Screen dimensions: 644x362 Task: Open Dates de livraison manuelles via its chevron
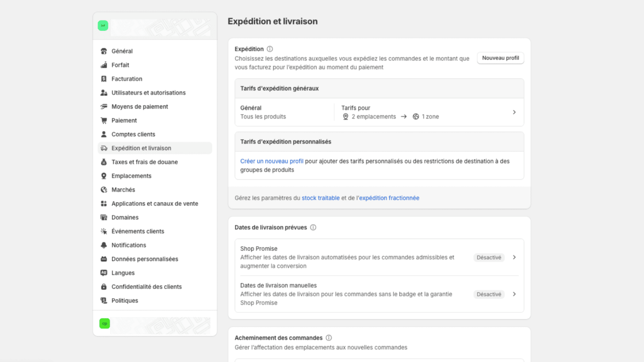coord(514,294)
